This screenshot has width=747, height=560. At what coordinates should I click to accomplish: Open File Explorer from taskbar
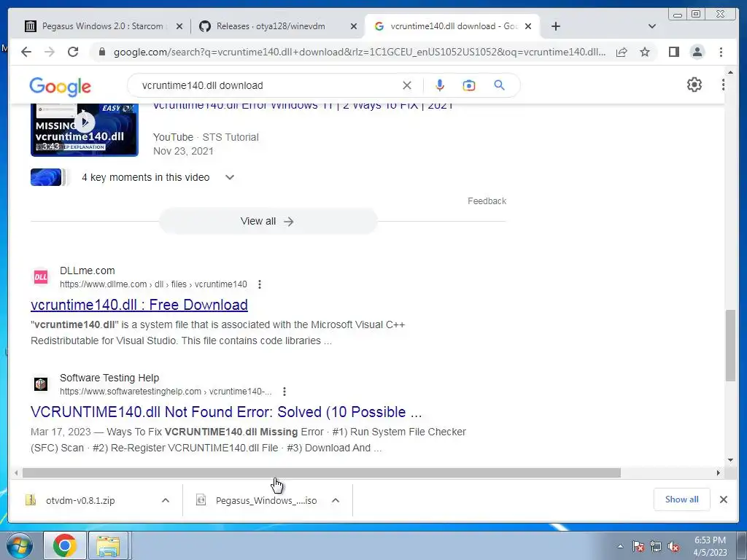[108, 545]
